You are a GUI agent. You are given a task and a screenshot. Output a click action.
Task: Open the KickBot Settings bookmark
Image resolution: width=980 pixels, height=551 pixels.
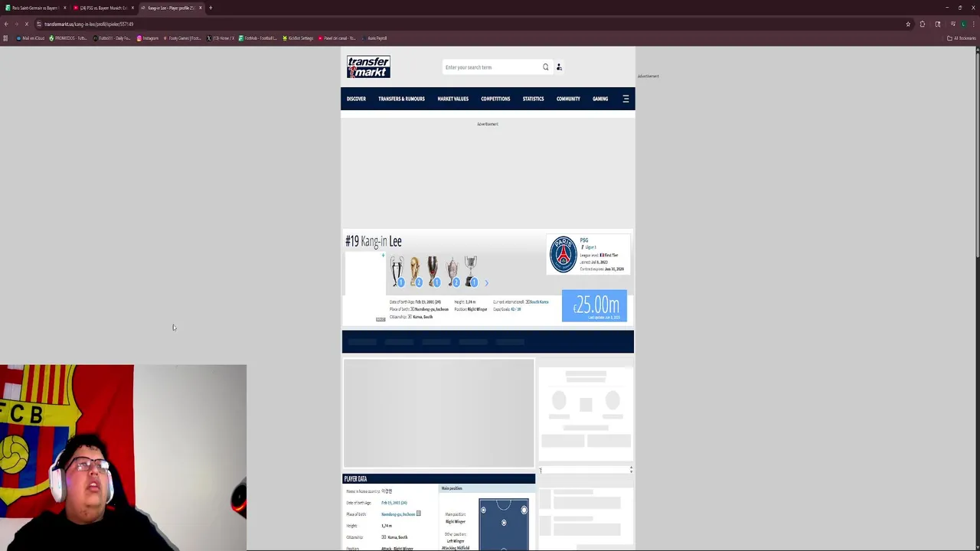pyautogui.click(x=298, y=38)
